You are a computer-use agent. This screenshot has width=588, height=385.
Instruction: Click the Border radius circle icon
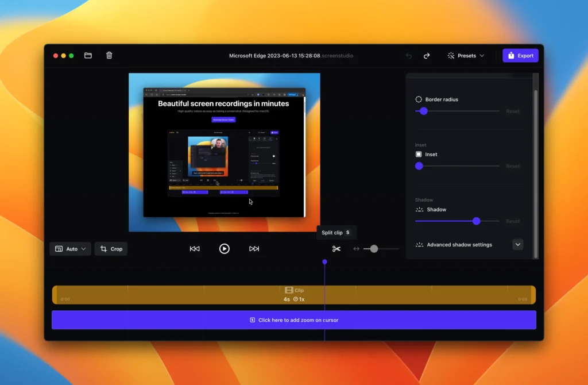point(419,99)
